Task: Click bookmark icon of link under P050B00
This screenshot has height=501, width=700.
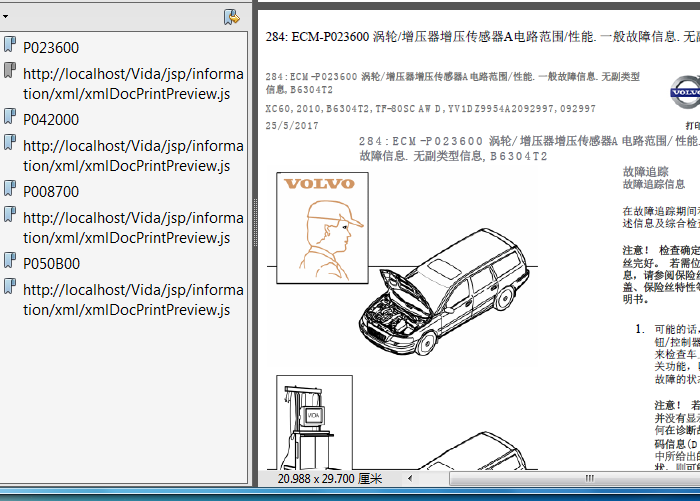Action: 10,286
